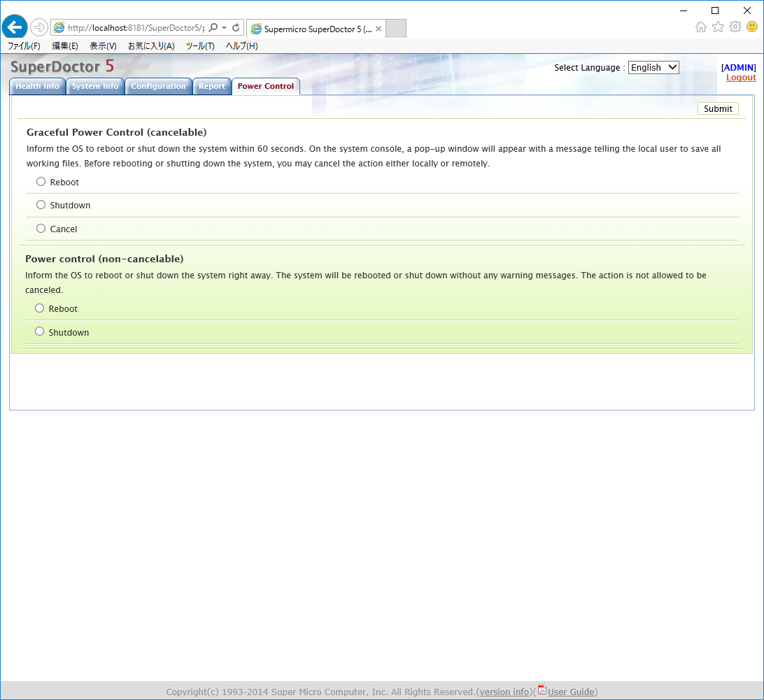
Task: Open a new blank browser tab
Action: click(396, 28)
